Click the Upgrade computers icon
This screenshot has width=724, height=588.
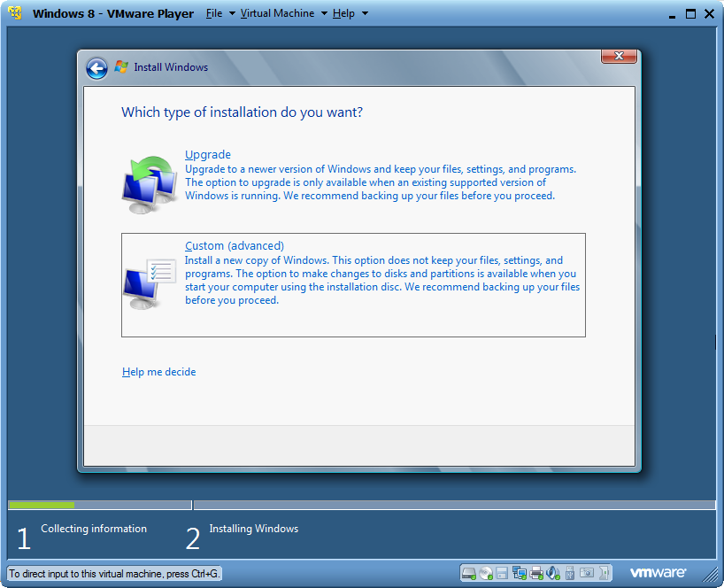tap(150, 185)
